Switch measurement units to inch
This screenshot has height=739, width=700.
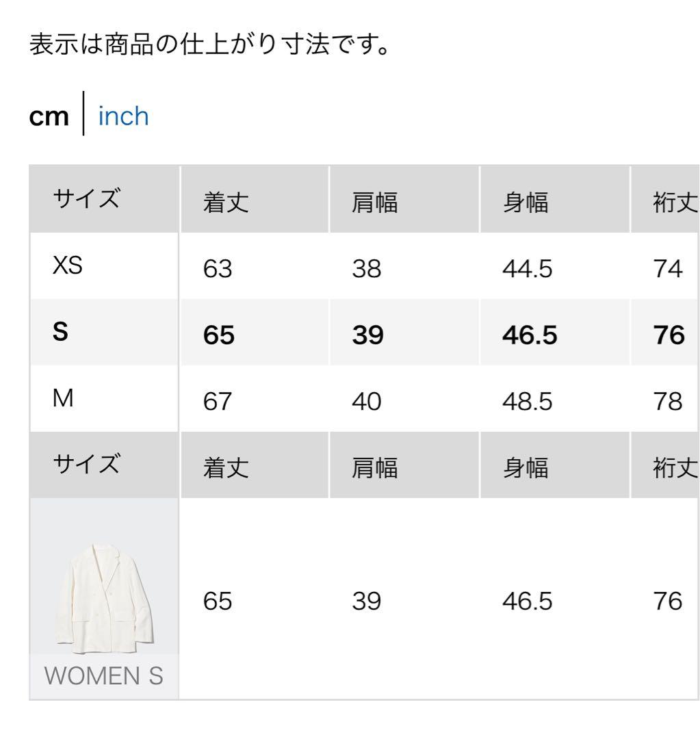click(x=123, y=117)
